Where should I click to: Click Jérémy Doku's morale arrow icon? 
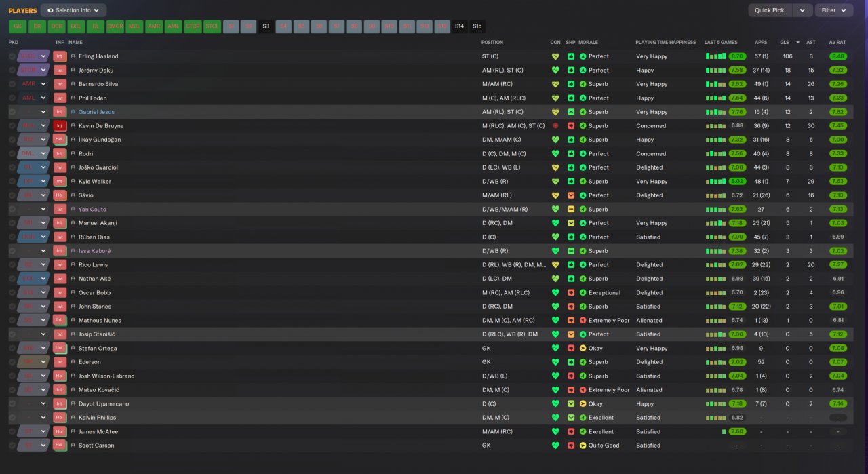coord(583,70)
